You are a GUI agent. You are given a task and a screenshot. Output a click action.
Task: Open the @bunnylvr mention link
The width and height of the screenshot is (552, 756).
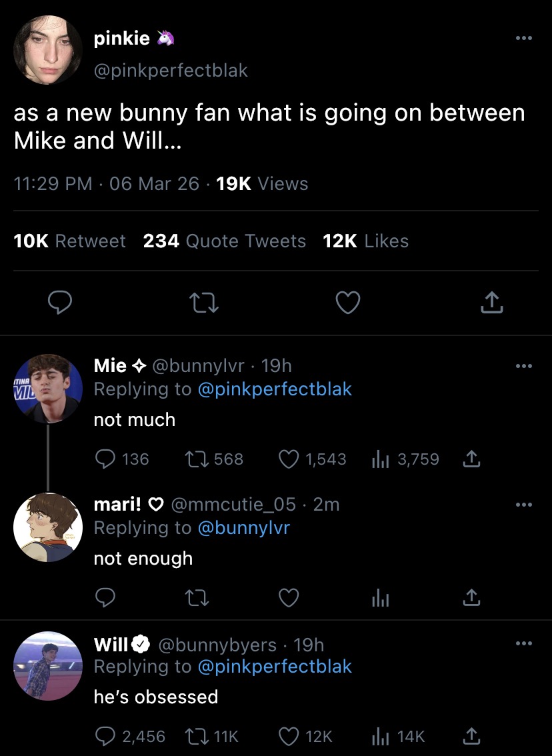click(243, 528)
